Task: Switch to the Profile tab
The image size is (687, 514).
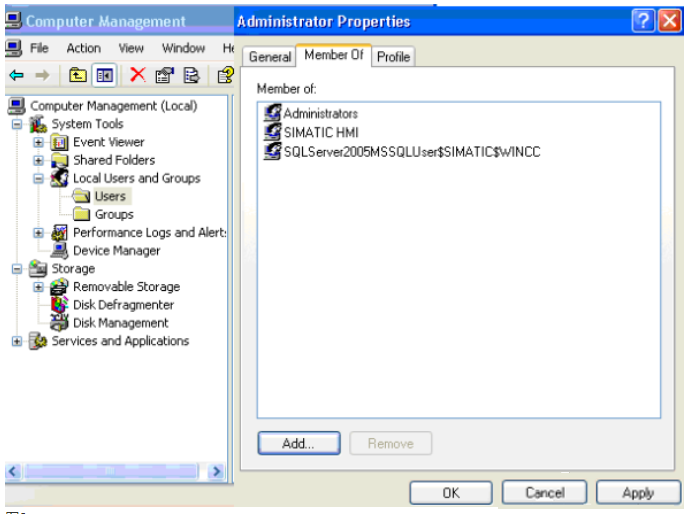Action: coord(393,57)
